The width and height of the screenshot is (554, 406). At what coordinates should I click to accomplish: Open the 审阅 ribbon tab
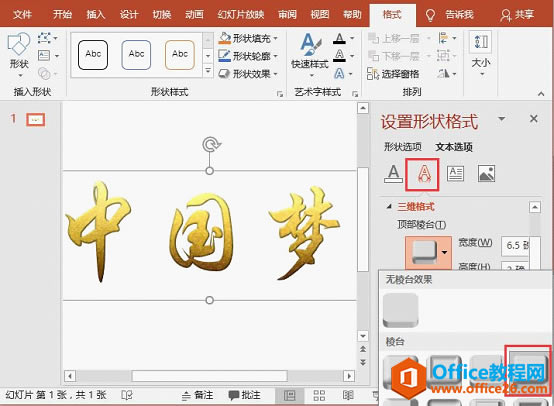pyautogui.click(x=287, y=14)
